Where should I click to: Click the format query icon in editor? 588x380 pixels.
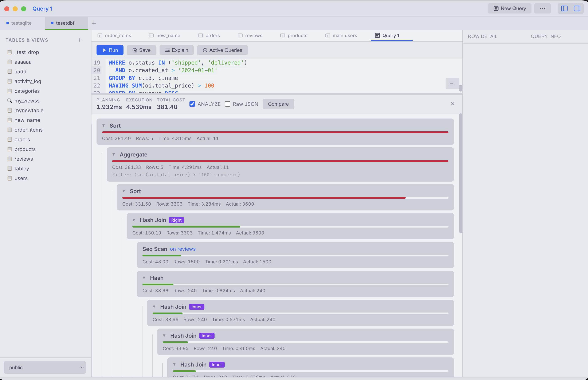point(452,84)
